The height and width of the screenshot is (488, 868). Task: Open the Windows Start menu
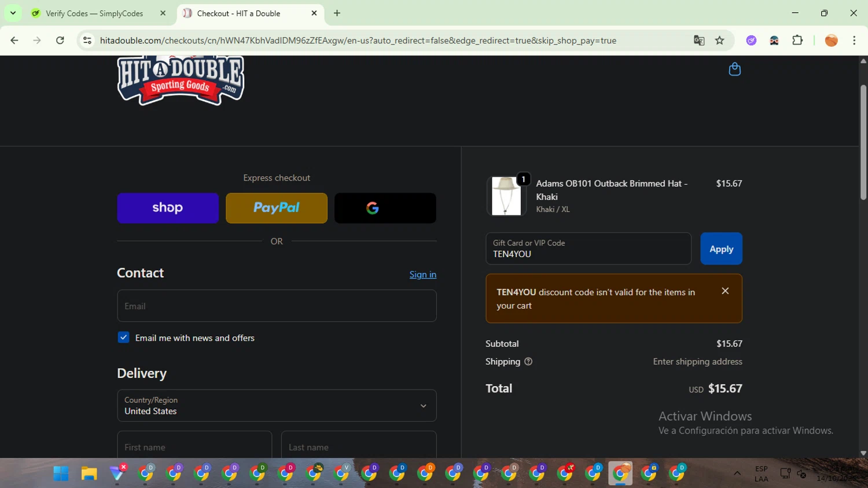click(61, 474)
